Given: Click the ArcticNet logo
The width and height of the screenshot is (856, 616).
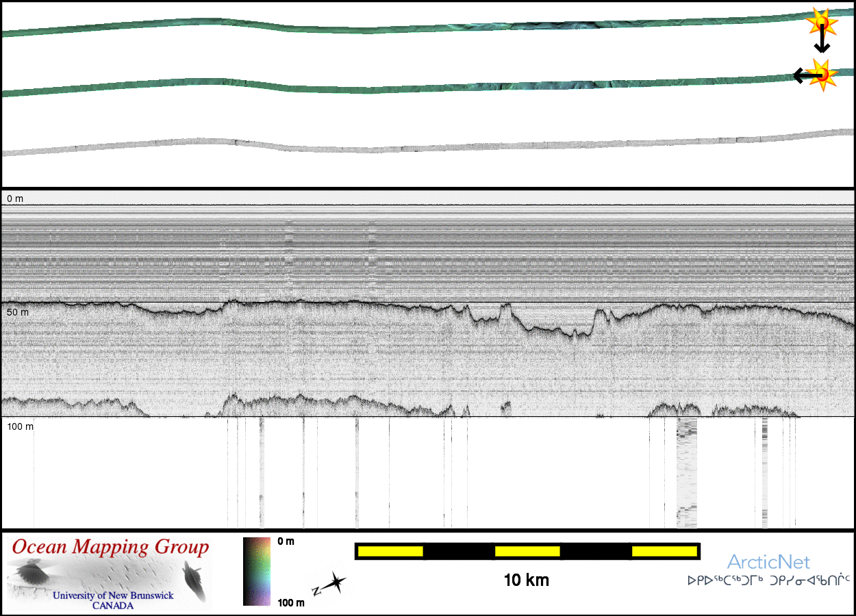Looking at the screenshot, I should click(768, 563).
